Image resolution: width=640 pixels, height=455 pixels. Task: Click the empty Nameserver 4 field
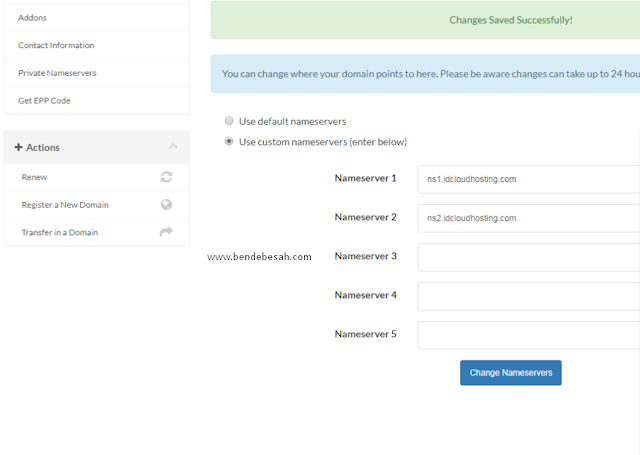point(529,296)
